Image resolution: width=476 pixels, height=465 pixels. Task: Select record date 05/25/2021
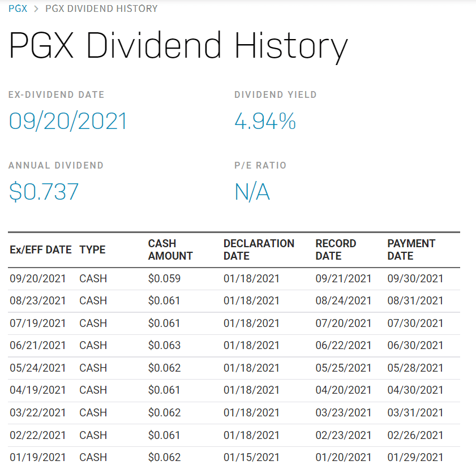click(x=344, y=368)
